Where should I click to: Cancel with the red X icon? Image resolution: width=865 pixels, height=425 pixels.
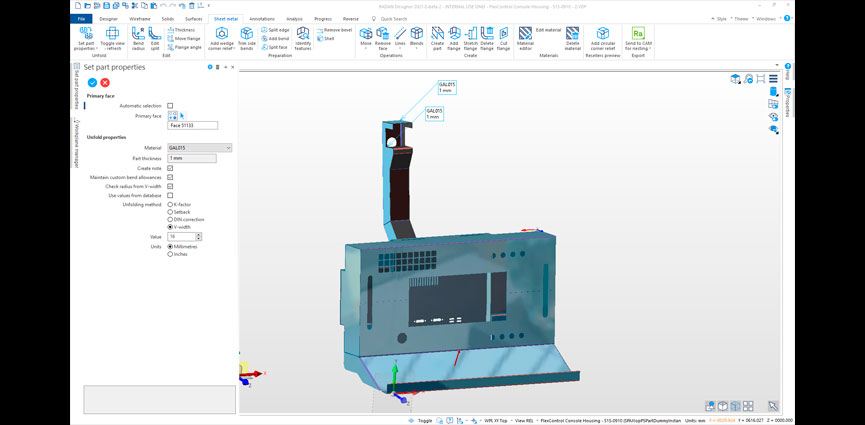[x=105, y=82]
